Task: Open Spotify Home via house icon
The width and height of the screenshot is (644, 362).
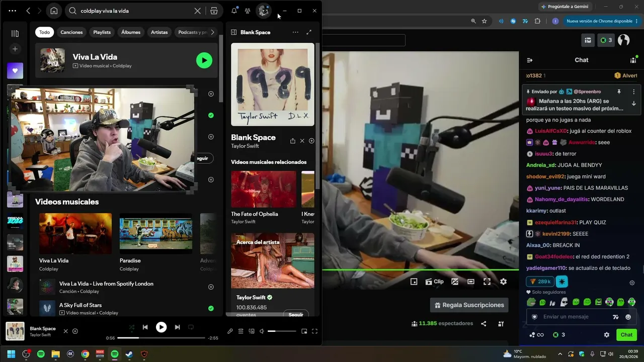Action: pyautogui.click(x=54, y=11)
